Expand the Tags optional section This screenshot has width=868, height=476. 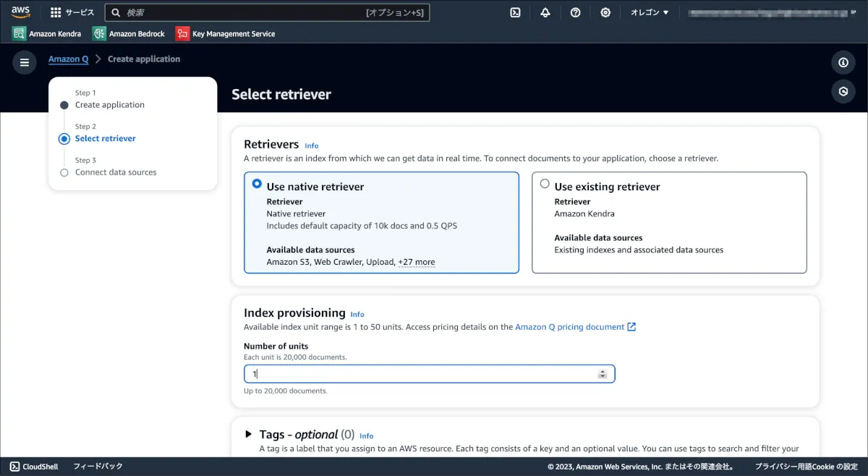[x=248, y=434]
